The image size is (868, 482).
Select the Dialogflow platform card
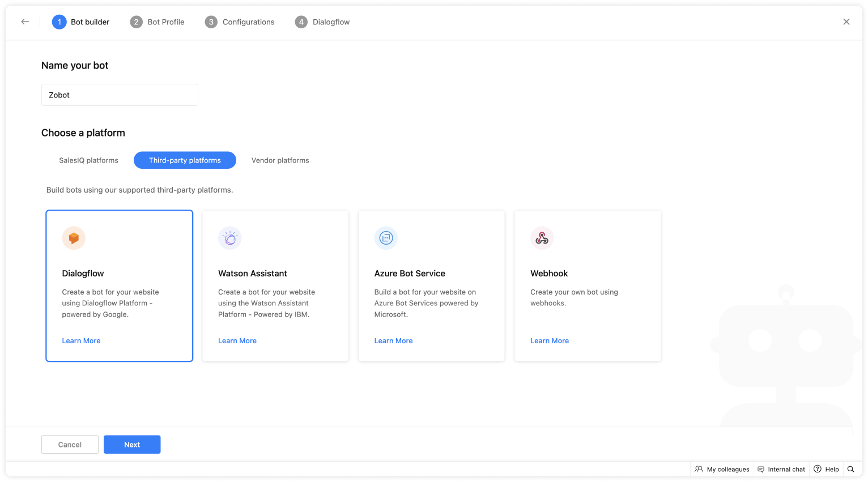[x=120, y=286]
